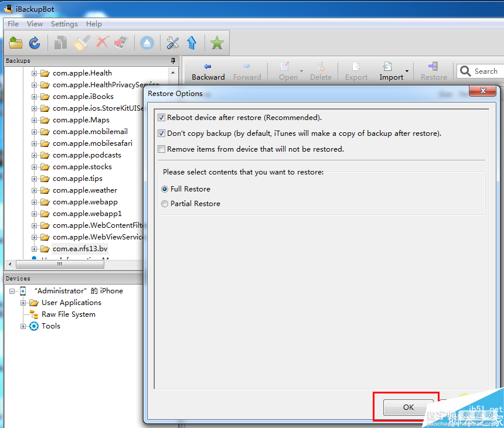Select com.apple.HealthPrivacyService folder
The width and height of the screenshot is (504, 428).
pyautogui.click(x=105, y=85)
